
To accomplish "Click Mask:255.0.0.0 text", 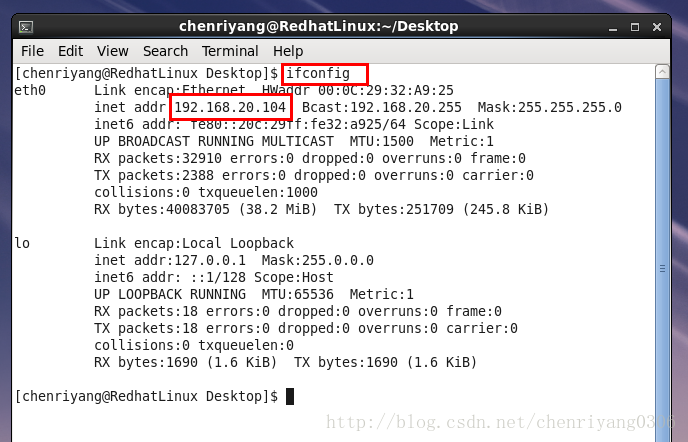I will click(318, 260).
